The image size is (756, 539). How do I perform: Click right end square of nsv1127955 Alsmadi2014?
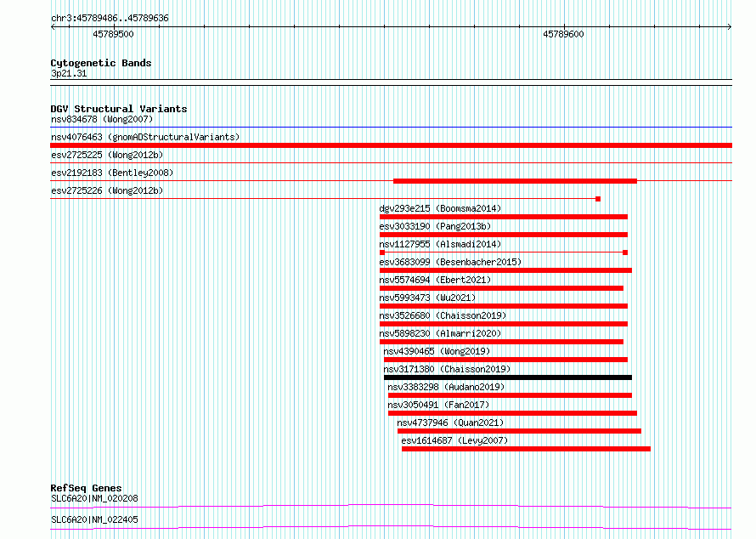tap(625, 252)
